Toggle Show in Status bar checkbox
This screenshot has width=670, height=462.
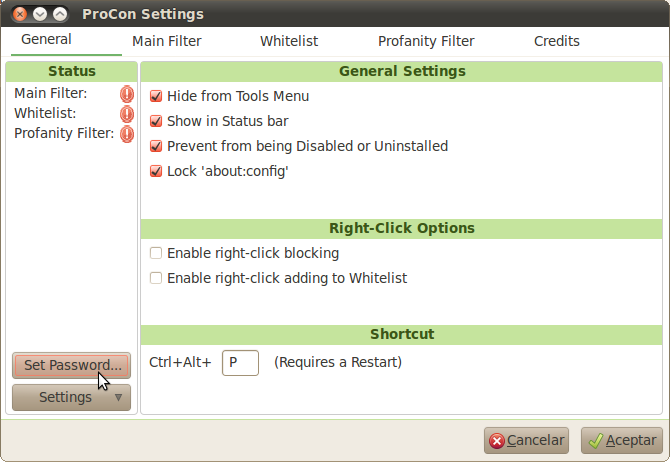coord(156,121)
